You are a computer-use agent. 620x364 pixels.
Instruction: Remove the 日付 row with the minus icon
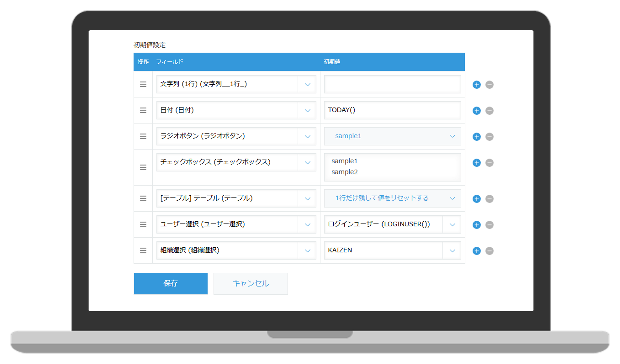tap(489, 110)
